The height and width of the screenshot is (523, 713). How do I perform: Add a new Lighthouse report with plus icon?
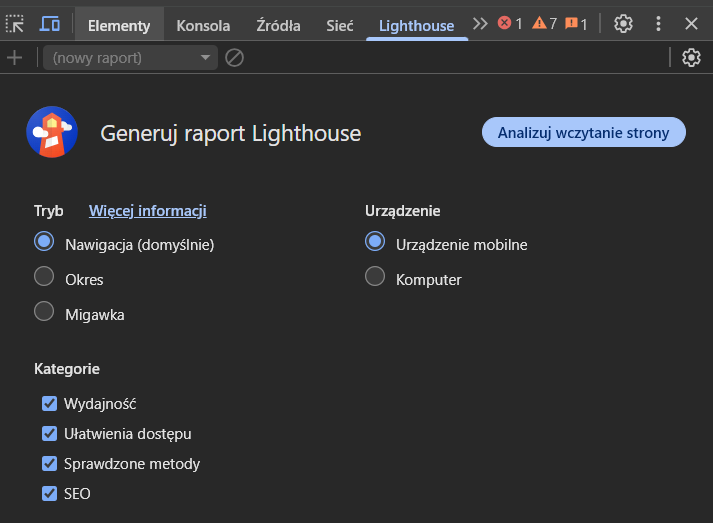(15, 58)
